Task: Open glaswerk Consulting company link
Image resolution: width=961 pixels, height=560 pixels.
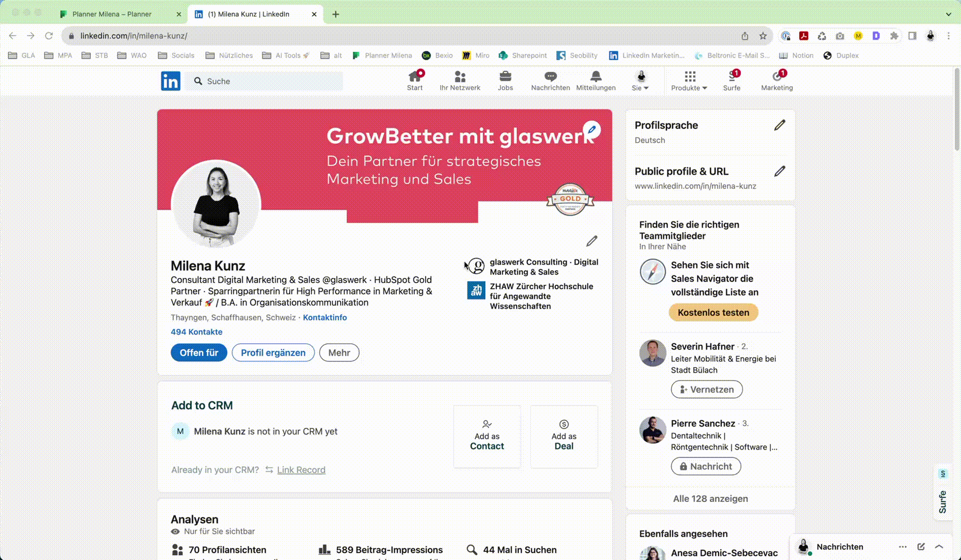Action: tap(534, 267)
